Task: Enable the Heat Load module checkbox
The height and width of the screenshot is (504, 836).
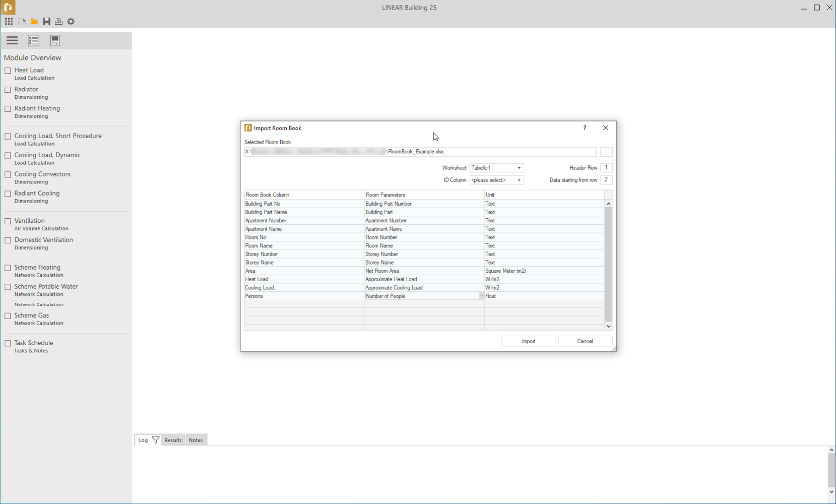Action: [8, 71]
